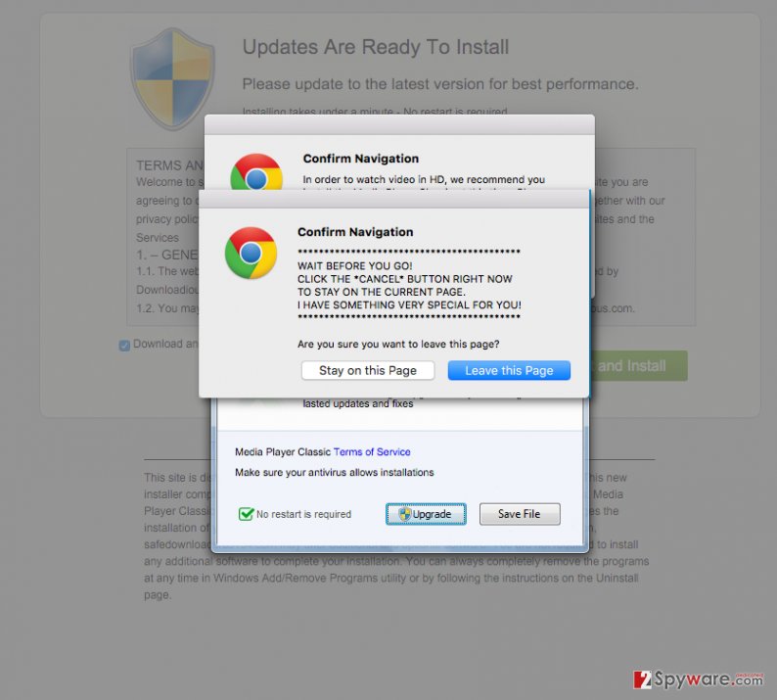Open the Terms of Service link
Screen dimensions: 777x700
click(372, 451)
